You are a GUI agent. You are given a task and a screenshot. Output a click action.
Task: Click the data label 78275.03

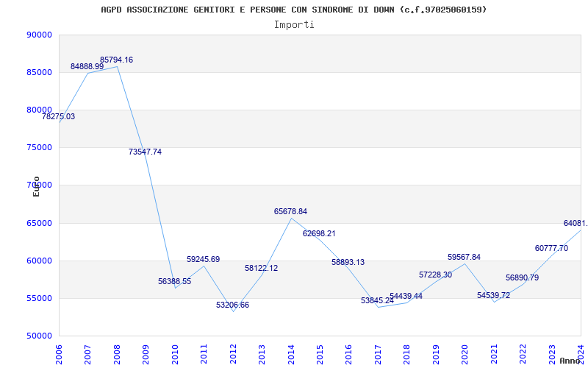[59, 117]
